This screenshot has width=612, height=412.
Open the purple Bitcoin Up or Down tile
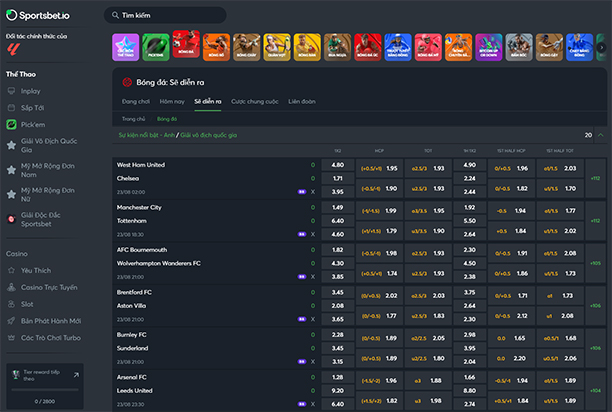click(x=489, y=47)
